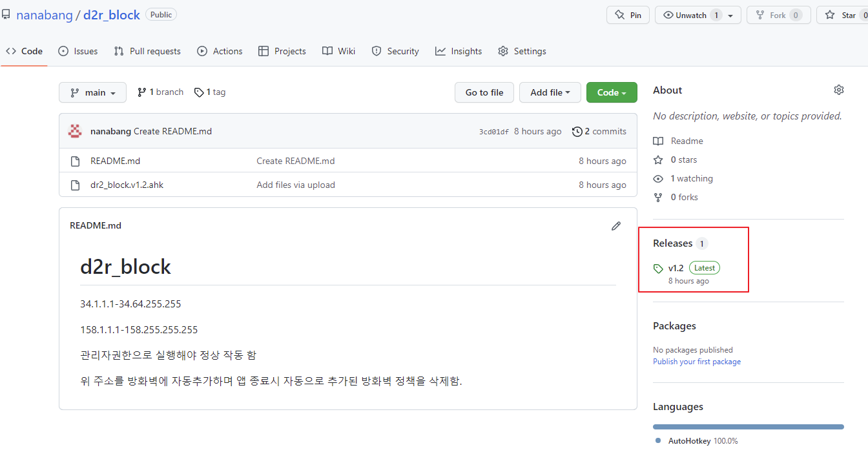Click the file icon beside dr2_block.v1.2.ahk
The height and width of the screenshot is (474, 868).
[x=75, y=185]
